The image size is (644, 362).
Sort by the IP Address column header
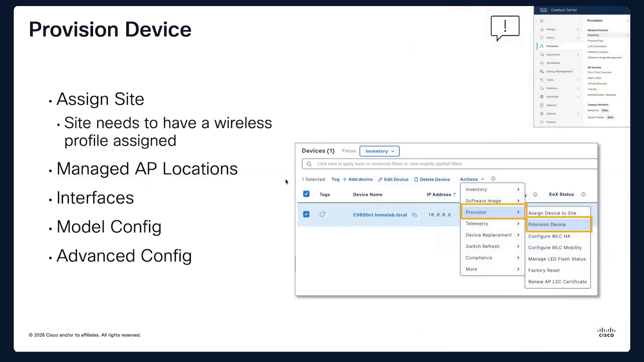pos(441,194)
